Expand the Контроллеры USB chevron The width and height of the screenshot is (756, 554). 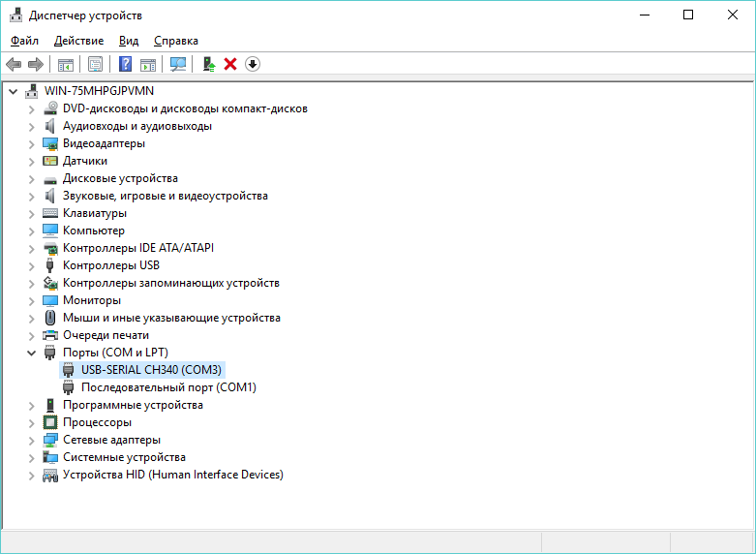tap(31, 266)
